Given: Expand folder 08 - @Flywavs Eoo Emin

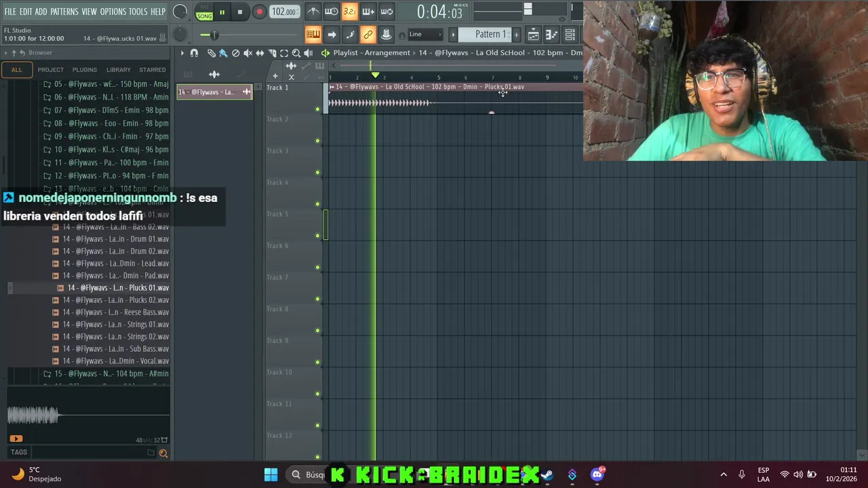Looking at the screenshot, I should [x=106, y=123].
